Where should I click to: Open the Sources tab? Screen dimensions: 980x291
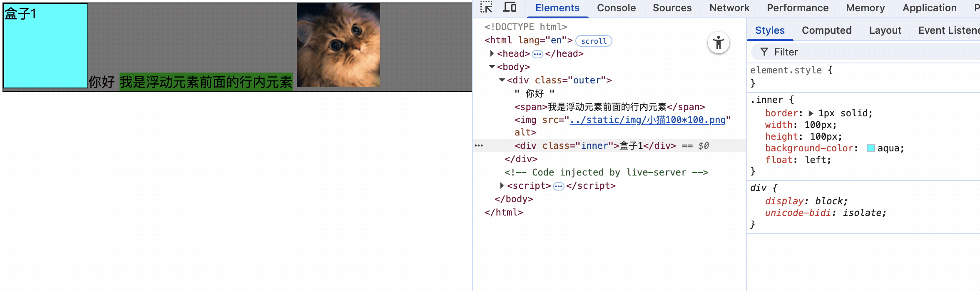click(x=672, y=8)
